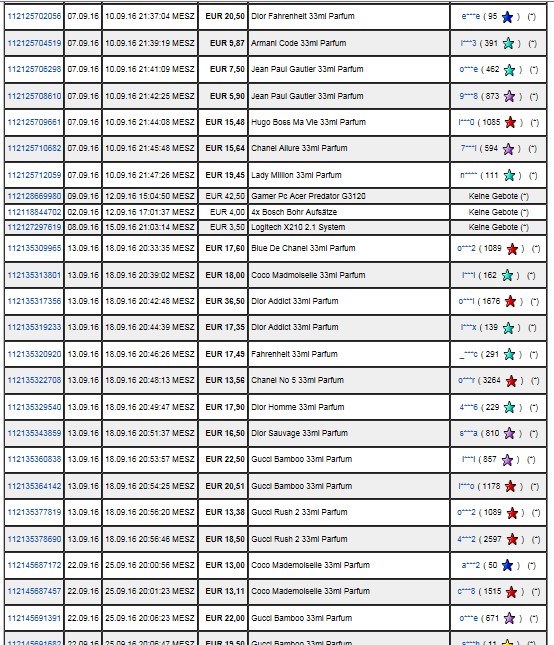Click the blue star beside feedback 95

(x=508, y=17)
